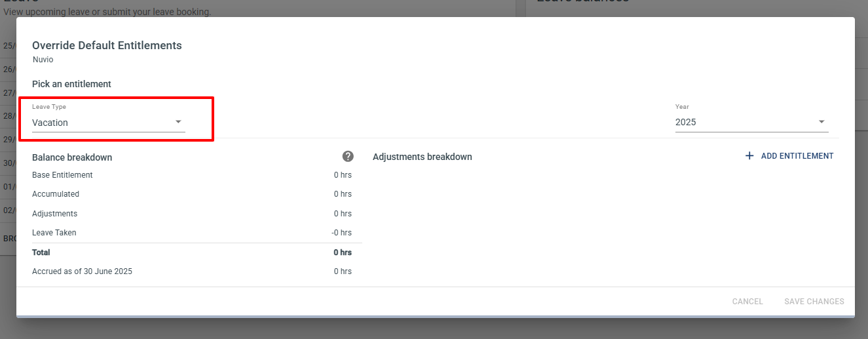Viewport: 868px width, 339px height.
Task: Expand the Year dropdown arrow
Action: [821, 122]
